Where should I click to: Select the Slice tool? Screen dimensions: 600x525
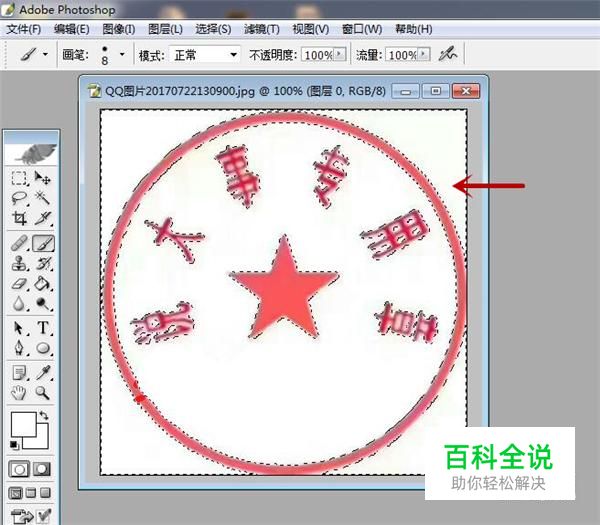point(42,218)
